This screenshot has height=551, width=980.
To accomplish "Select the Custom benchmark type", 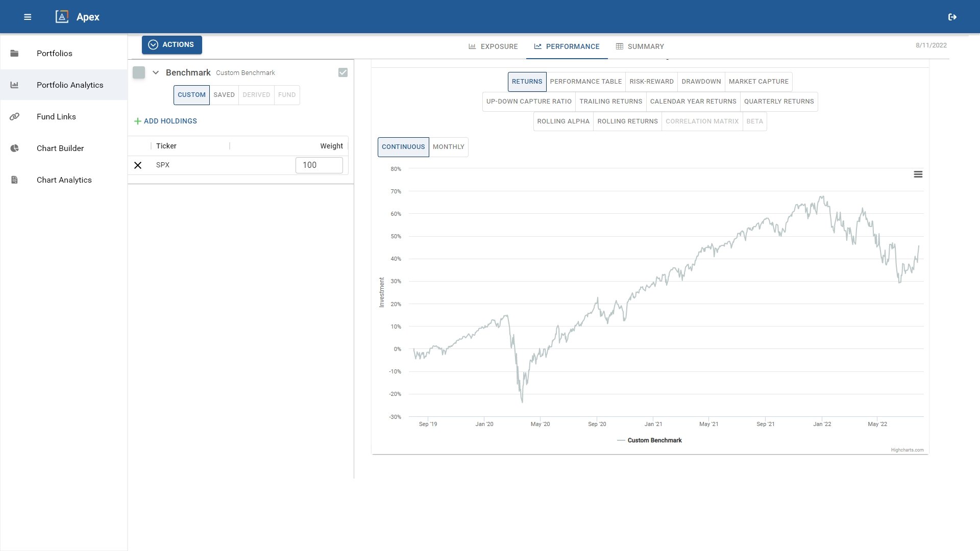I will tap(191, 95).
